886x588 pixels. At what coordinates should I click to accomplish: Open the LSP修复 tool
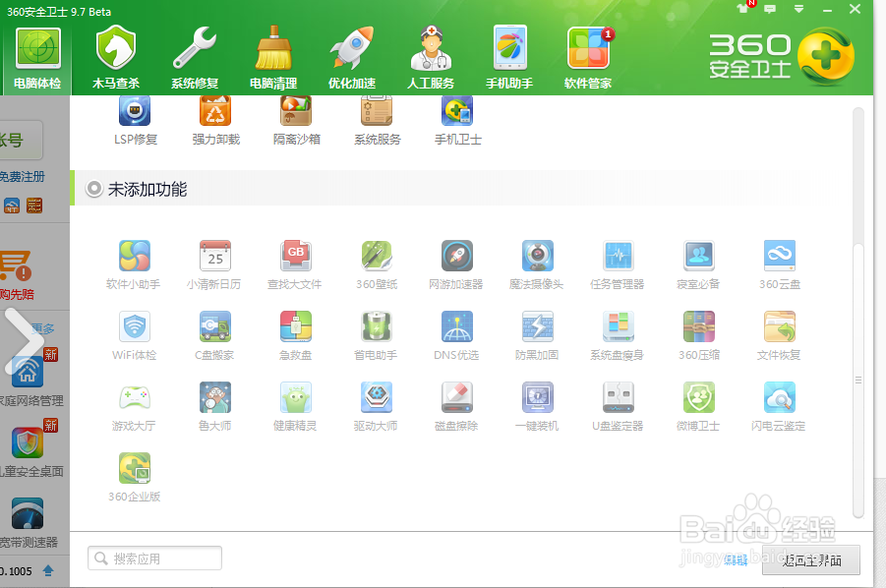pos(135,111)
